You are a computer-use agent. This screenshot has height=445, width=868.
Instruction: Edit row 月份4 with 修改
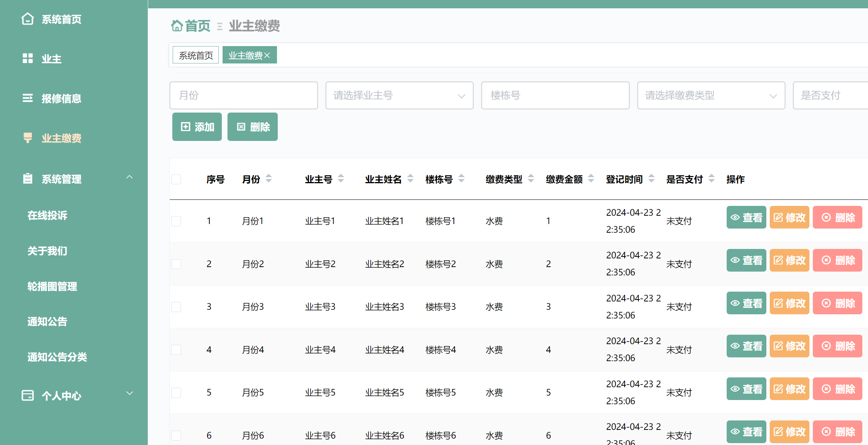coord(789,346)
